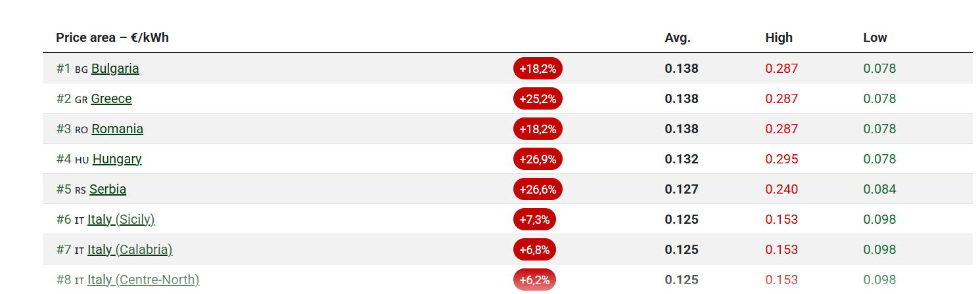
Task: Click Hungary's high price 0.295
Action: [782, 159]
